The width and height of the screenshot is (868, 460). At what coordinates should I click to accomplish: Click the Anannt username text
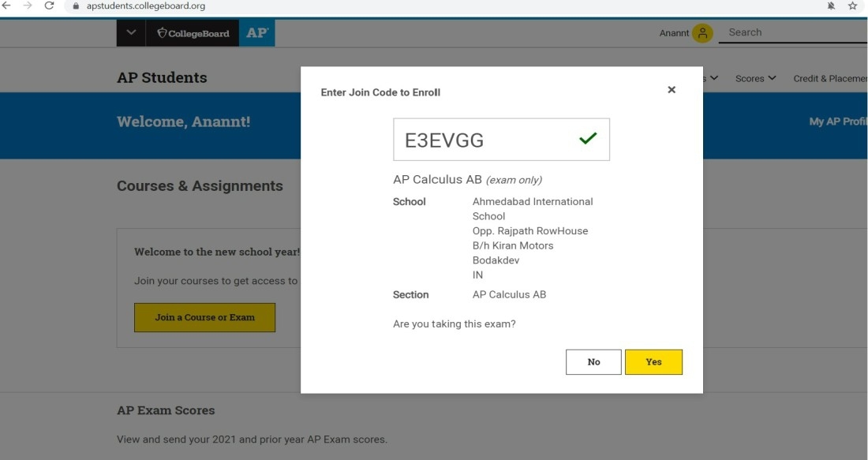pos(674,33)
